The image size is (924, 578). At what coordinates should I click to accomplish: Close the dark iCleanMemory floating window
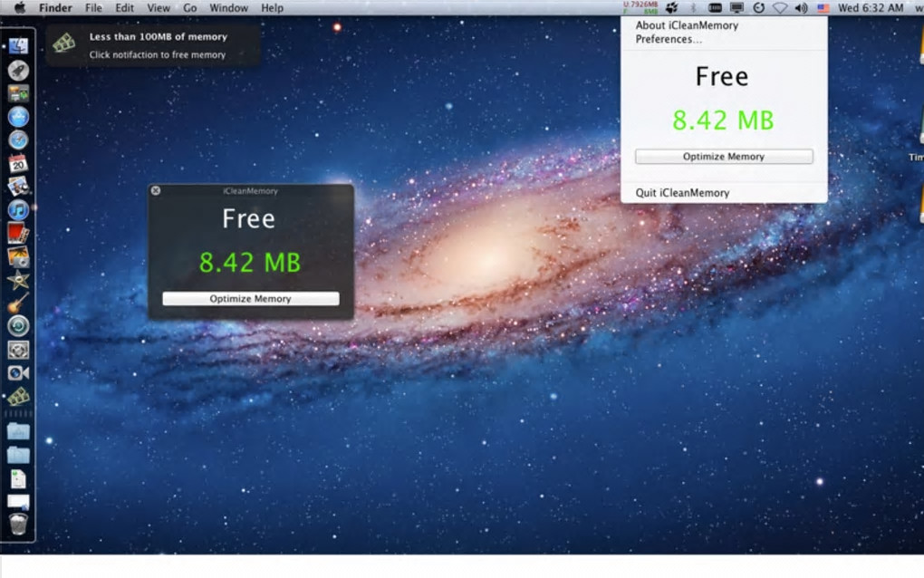(x=156, y=190)
